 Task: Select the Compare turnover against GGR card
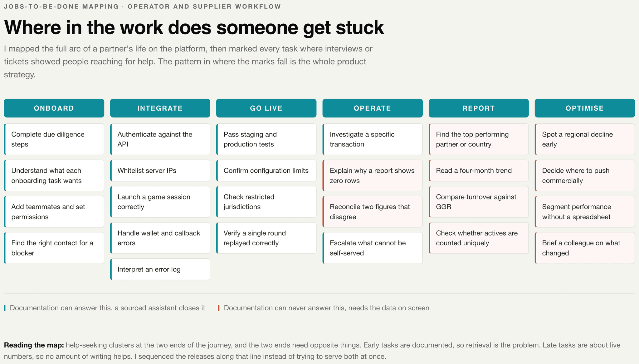[479, 202]
